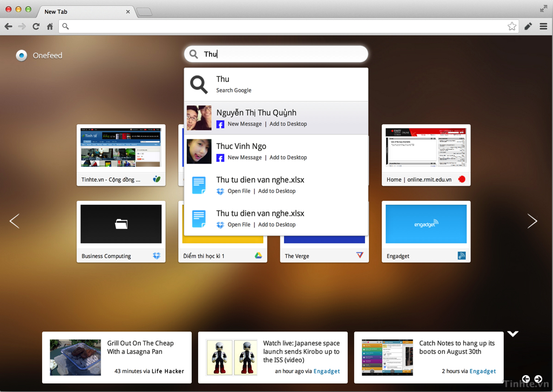The image size is (553, 392).
Task: Click Nguyễn Thị Thu Quỳnh profile photo
Action: point(199,118)
